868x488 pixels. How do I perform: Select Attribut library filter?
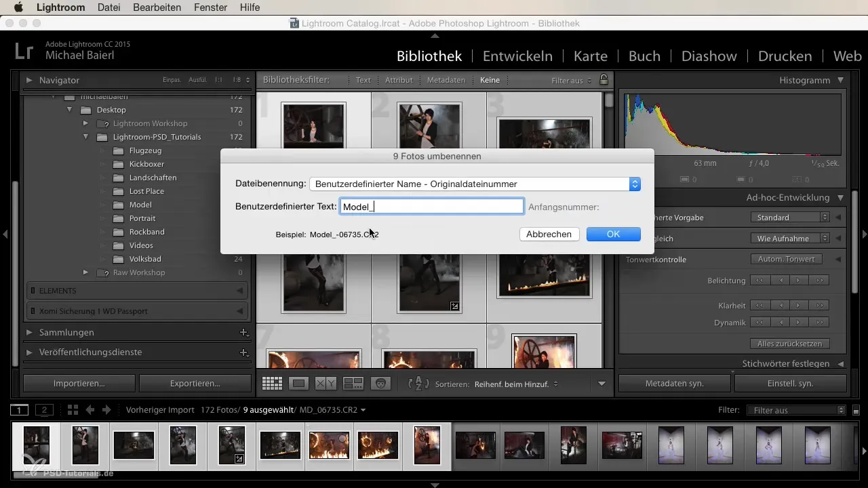pyautogui.click(x=399, y=80)
